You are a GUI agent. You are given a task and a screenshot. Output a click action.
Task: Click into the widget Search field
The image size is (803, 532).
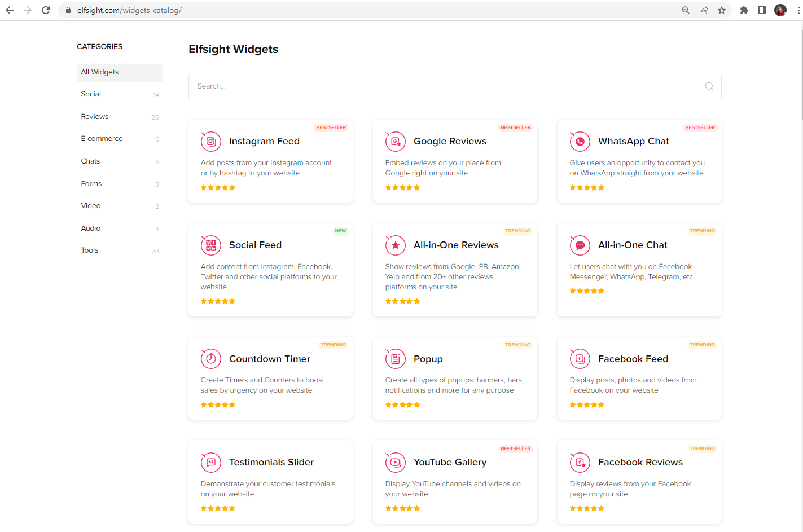click(x=455, y=86)
